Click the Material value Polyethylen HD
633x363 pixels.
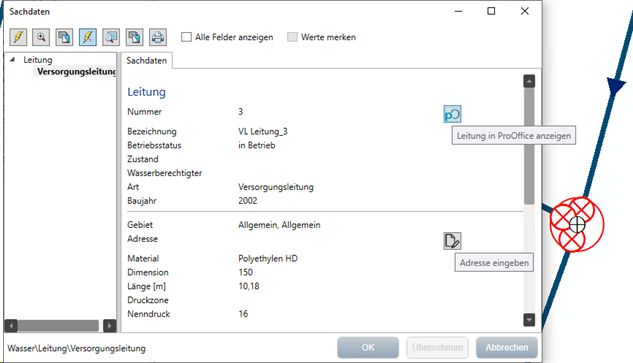[x=268, y=258]
